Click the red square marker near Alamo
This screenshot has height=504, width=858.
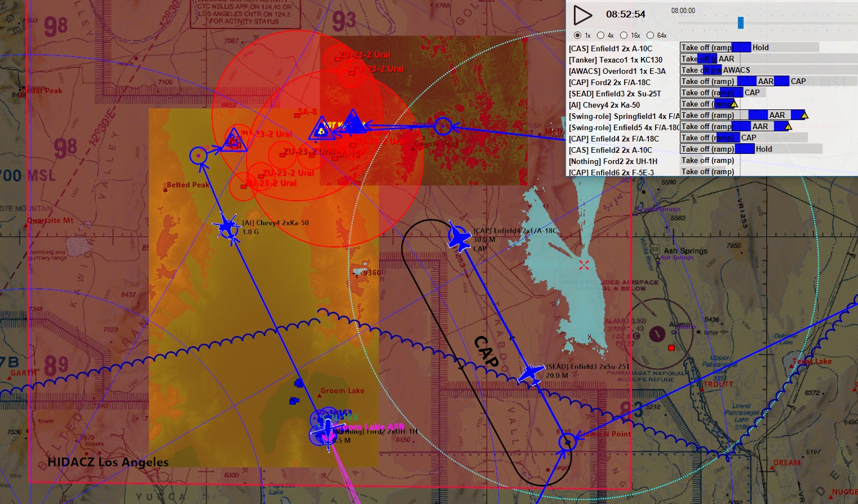pos(671,348)
